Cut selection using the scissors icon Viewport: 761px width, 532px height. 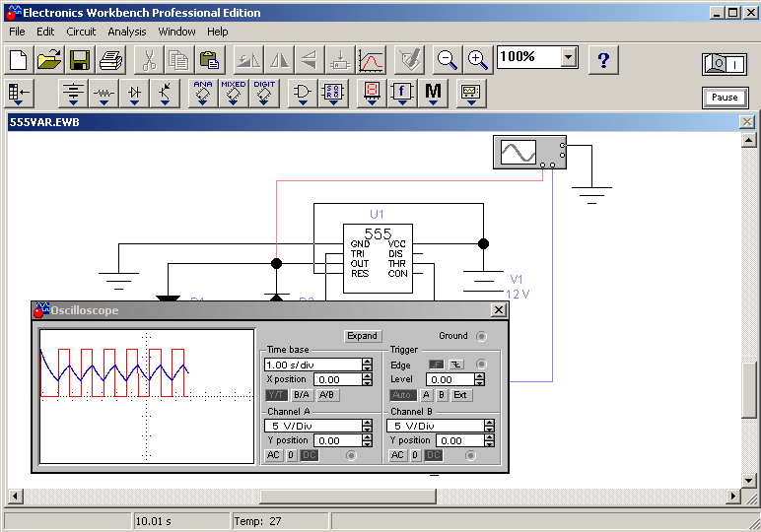(149, 60)
